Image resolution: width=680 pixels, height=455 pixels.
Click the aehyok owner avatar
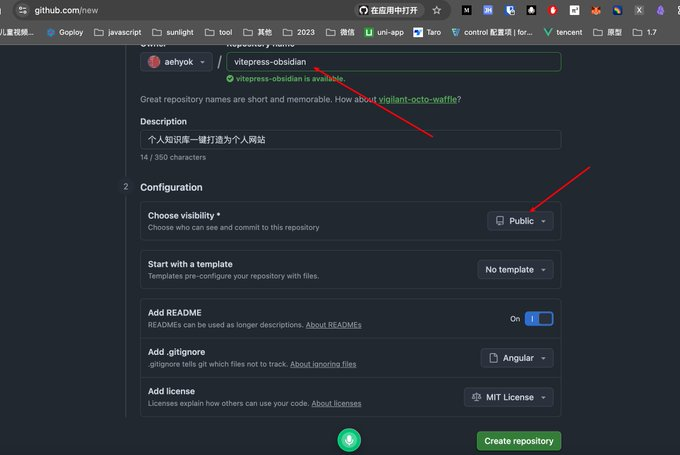coord(154,62)
